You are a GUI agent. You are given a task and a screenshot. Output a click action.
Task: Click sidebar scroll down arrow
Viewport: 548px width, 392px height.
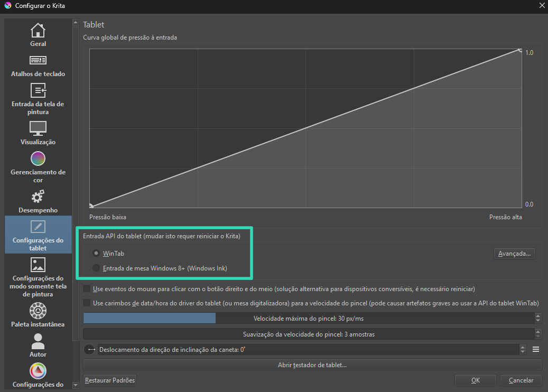(76, 385)
